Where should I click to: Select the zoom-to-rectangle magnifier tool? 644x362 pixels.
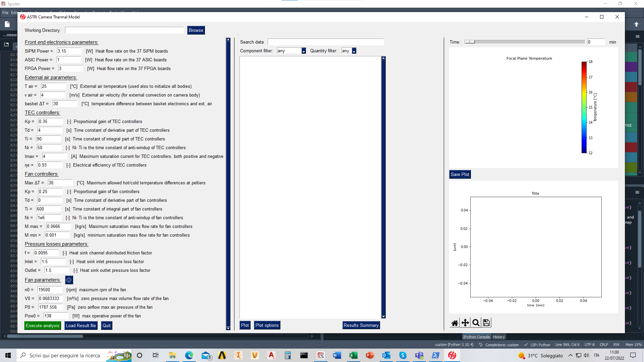click(476, 322)
